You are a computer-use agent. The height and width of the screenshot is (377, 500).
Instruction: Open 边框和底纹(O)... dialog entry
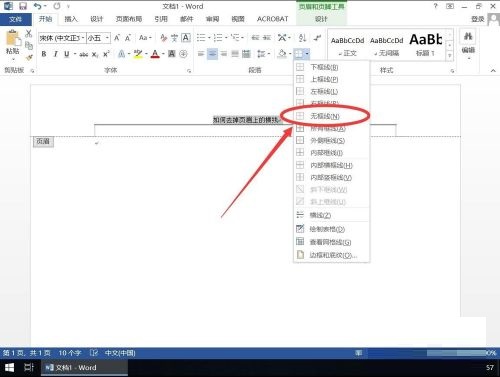click(331, 255)
